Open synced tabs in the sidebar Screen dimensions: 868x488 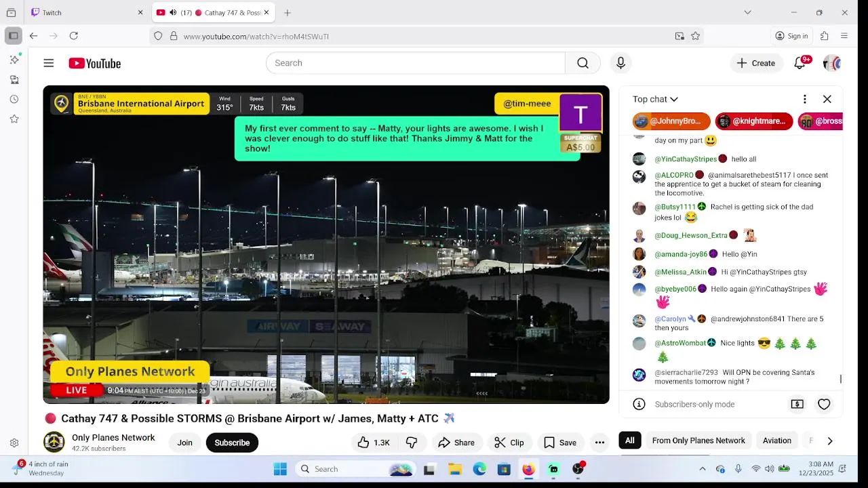click(x=14, y=79)
